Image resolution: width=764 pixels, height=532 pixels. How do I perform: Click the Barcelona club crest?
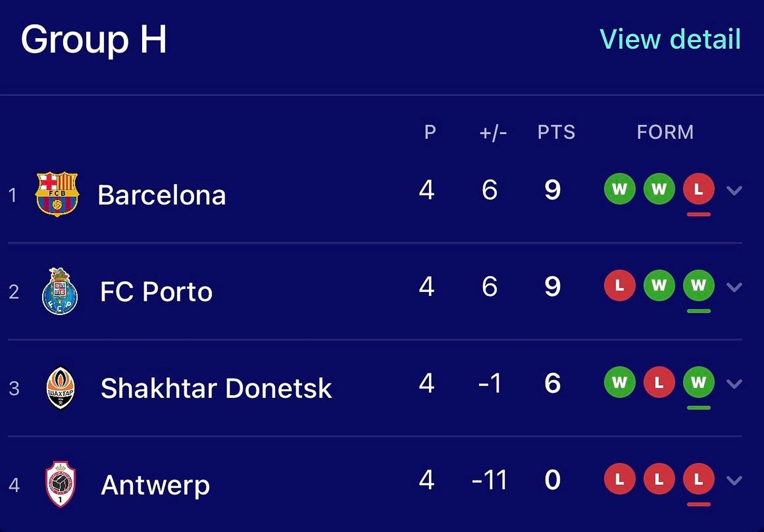tap(57, 194)
